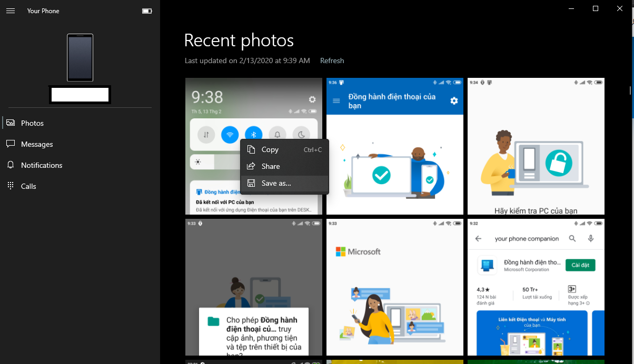The image size is (634, 364).
Task: Open the 'Cho phép Đồng hành' permission screenshot
Action: point(254,287)
